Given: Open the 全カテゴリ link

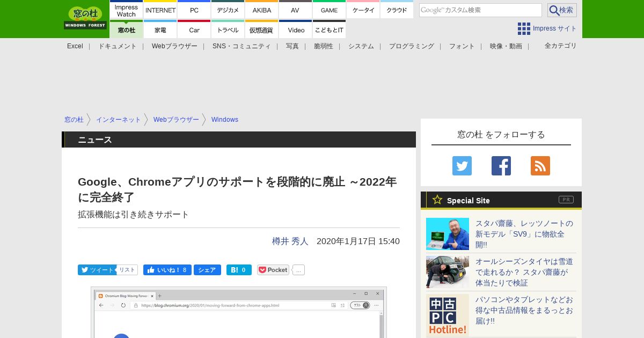Looking at the screenshot, I should pyautogui.click(x=561, y=46).
